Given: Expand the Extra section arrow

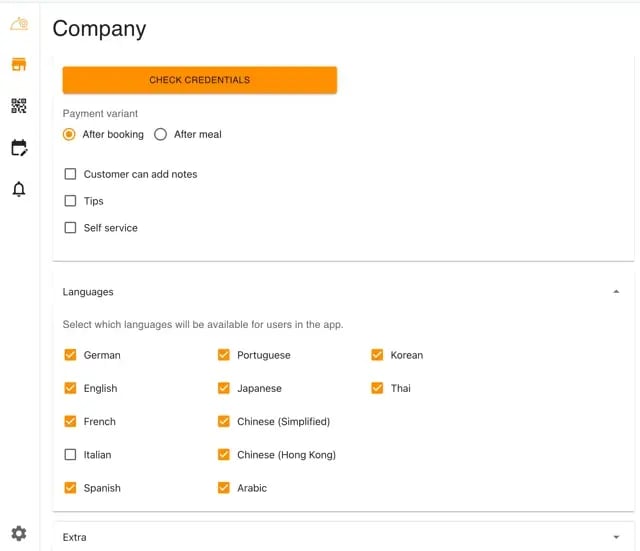Looking at the screenshot, I should (x=615, y=537).
